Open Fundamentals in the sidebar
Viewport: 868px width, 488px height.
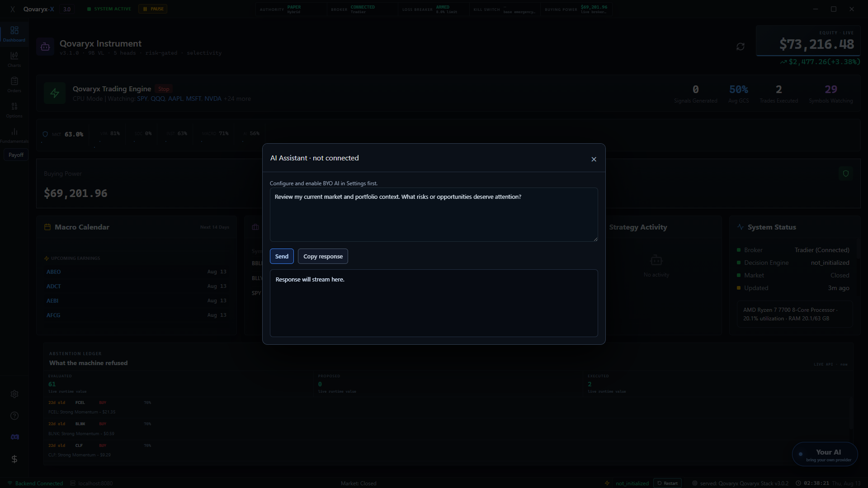click(14, 136)
